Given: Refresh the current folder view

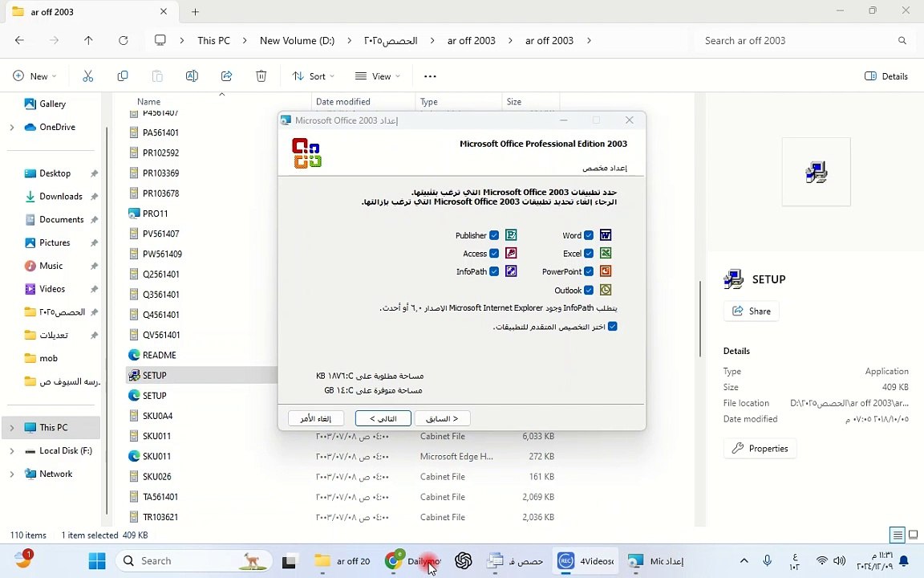Looking at the screenshot, I should [124, 41].
